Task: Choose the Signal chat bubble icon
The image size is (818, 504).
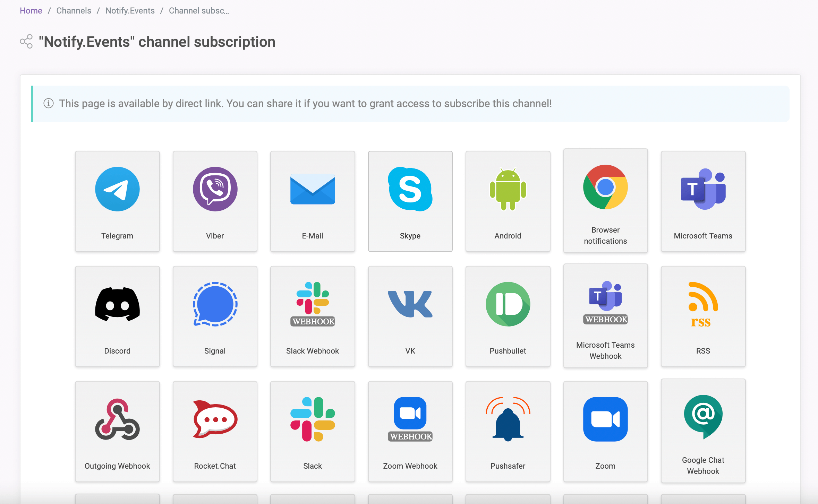Action: [x=215, y=304]
